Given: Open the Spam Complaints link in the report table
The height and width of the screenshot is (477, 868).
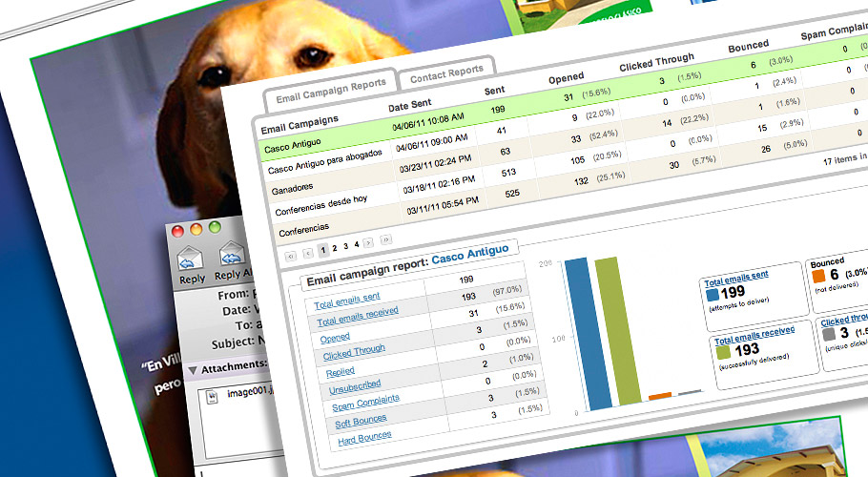Looking at the screenshot, I should 365,403.
